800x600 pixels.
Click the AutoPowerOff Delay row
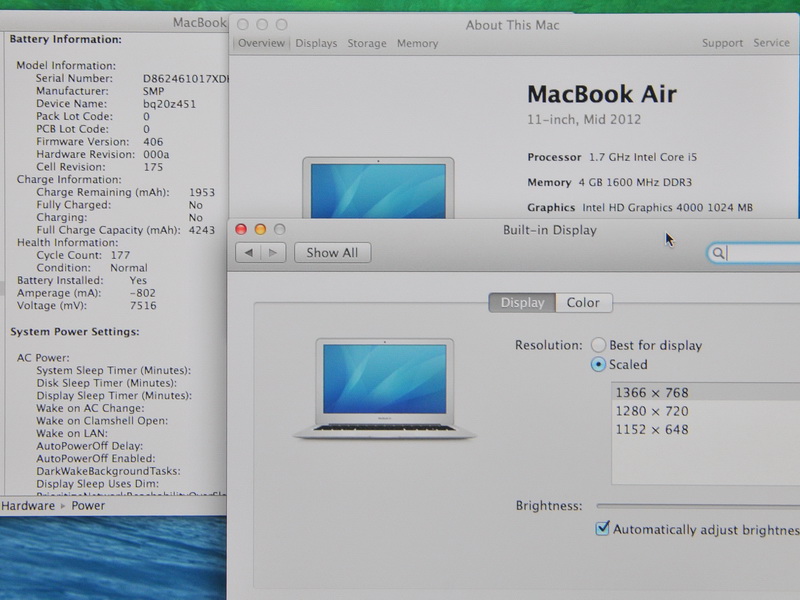pyautogui.click(x=89, y=446)
